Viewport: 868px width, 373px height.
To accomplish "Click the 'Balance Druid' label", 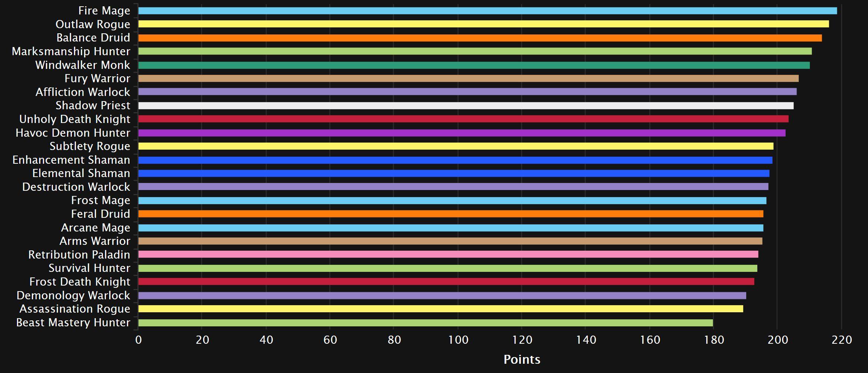I will pos(93,38).
